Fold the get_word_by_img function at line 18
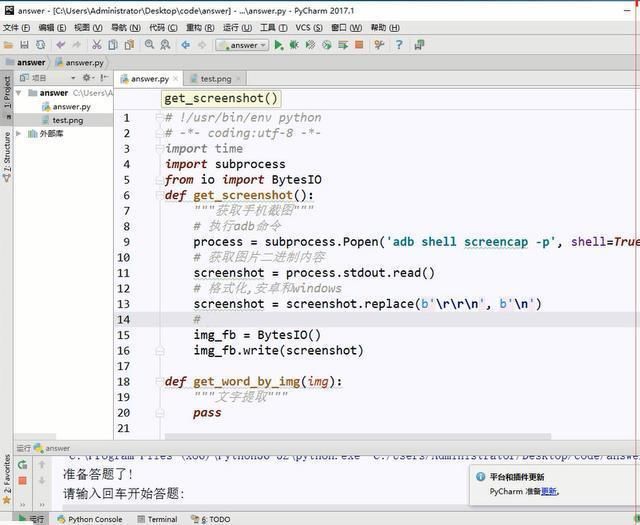 [159, 382]
